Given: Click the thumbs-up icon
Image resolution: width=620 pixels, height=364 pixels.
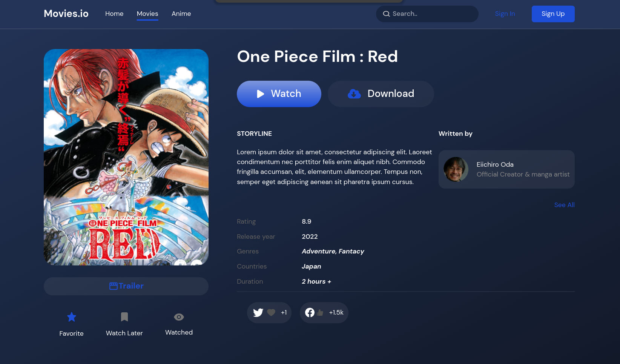Looking at the screenshot, I should [x=320, y=313].
